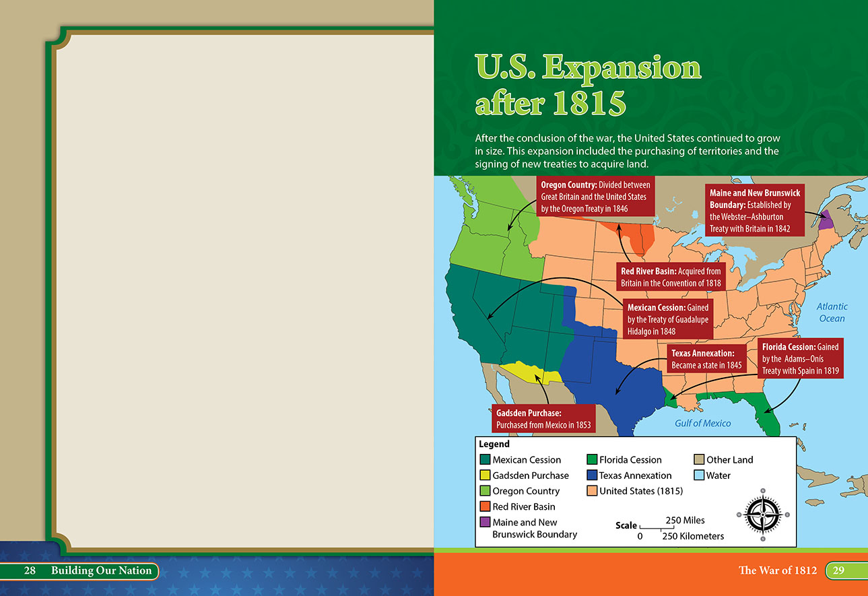Select the Mexican Cession legend color swatch

(485, 460)
